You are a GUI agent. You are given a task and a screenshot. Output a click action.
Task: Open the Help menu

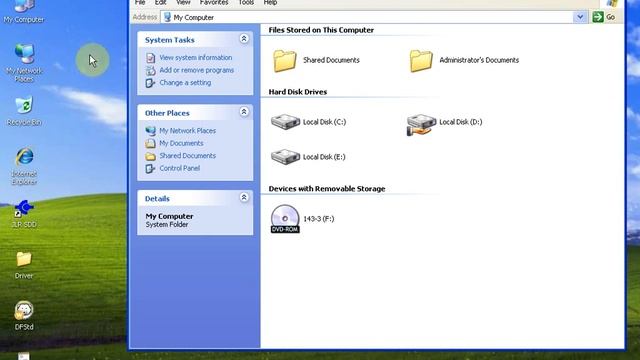[270, 2]
